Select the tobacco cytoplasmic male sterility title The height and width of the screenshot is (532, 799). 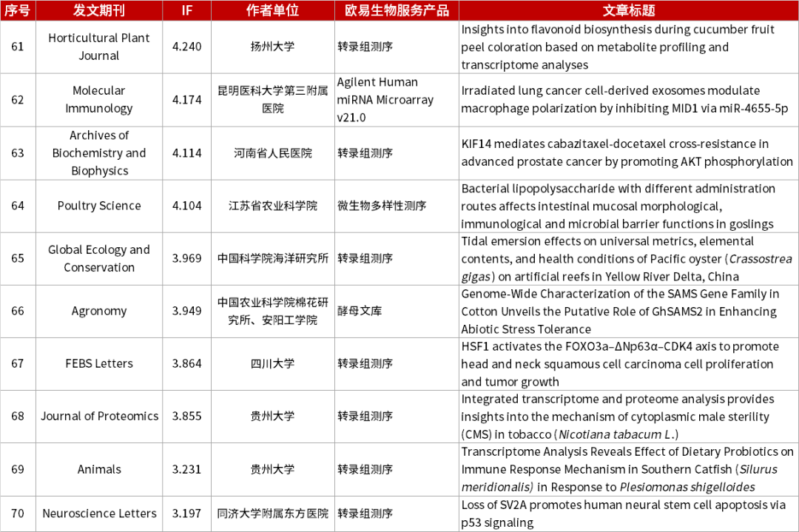pos(628,417)
